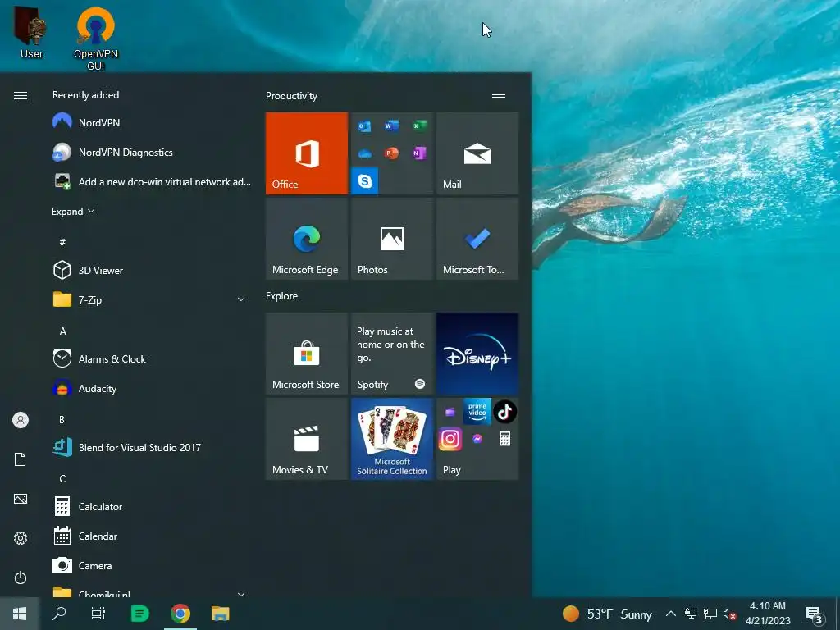Expand the Start menu hamburger navigation

coord(21,95)
